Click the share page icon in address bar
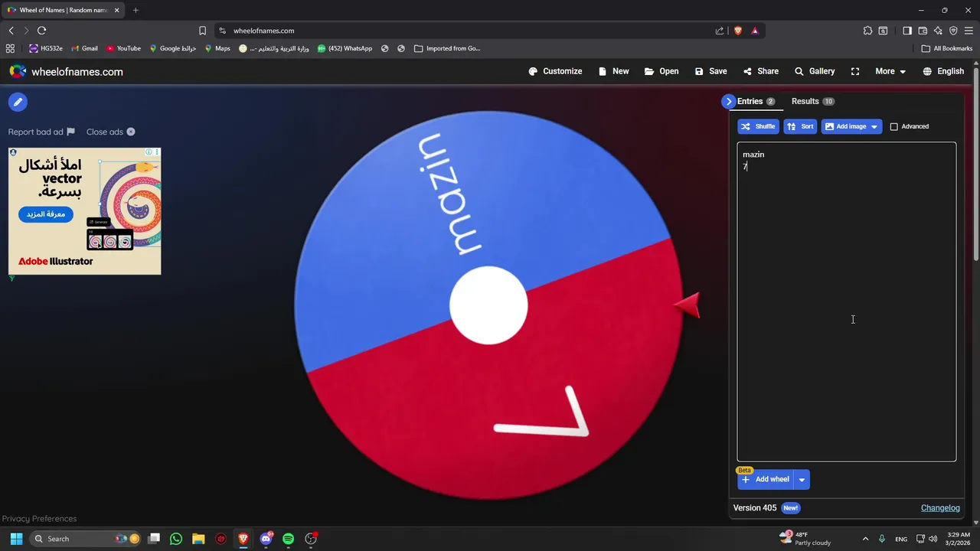The width and height of the screenshot is (980, 551). tap(720, 31)
